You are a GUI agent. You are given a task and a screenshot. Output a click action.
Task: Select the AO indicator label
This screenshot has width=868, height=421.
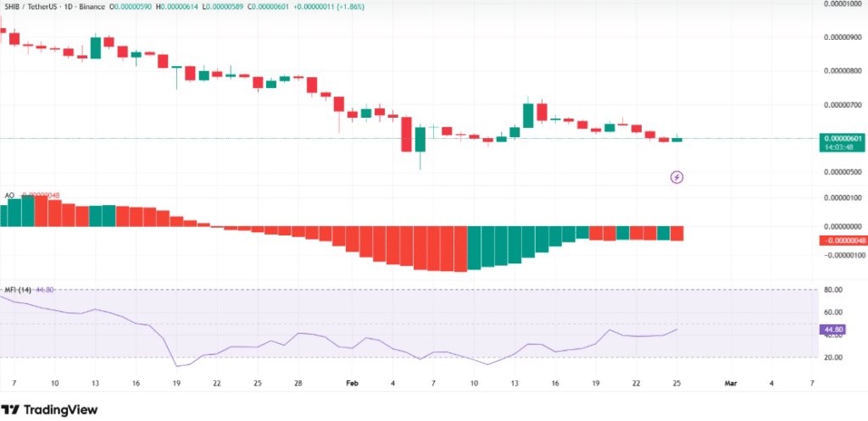[9, 196]
